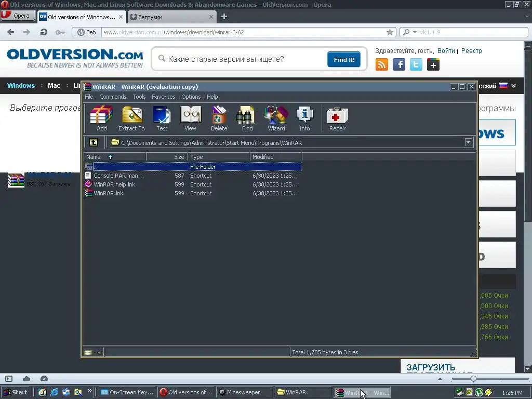The image size is (532, 399).
Task: Click the Реестр register link
Action: click(x=471, y=50)
